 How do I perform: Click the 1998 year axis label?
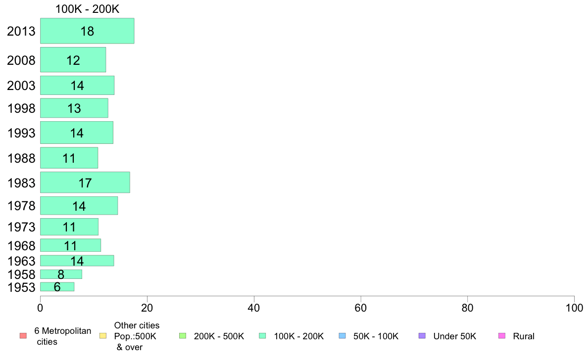tap(21, 108)
